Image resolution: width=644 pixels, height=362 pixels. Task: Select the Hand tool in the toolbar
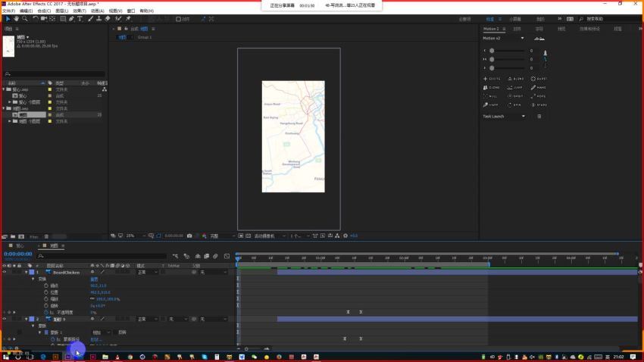(x=17, y=19)
